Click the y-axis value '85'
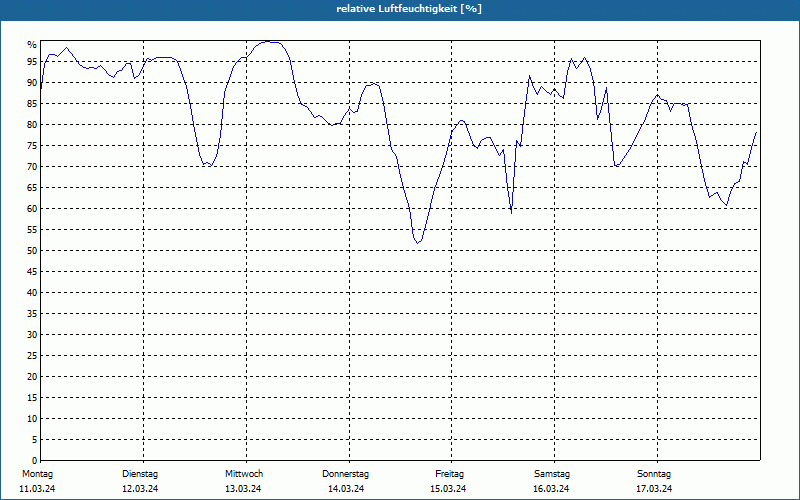The image size is (800, 500). coord(32,104)
